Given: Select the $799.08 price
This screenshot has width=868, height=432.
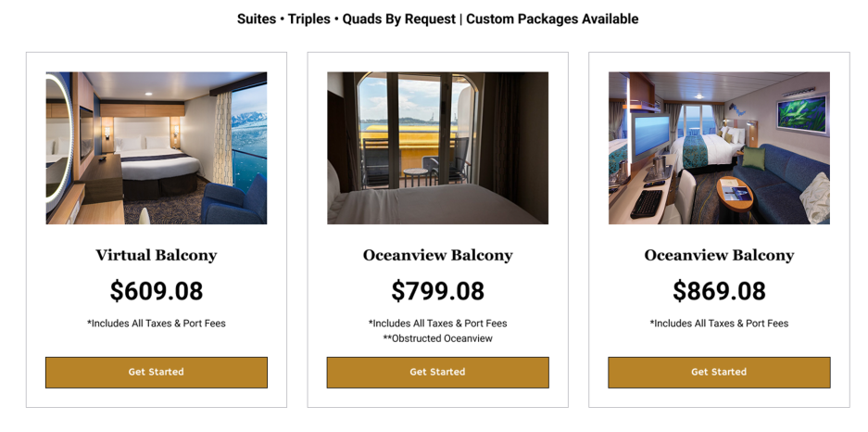Looking at the screenshot, I should pyautogui.click(x=437, y=291).
